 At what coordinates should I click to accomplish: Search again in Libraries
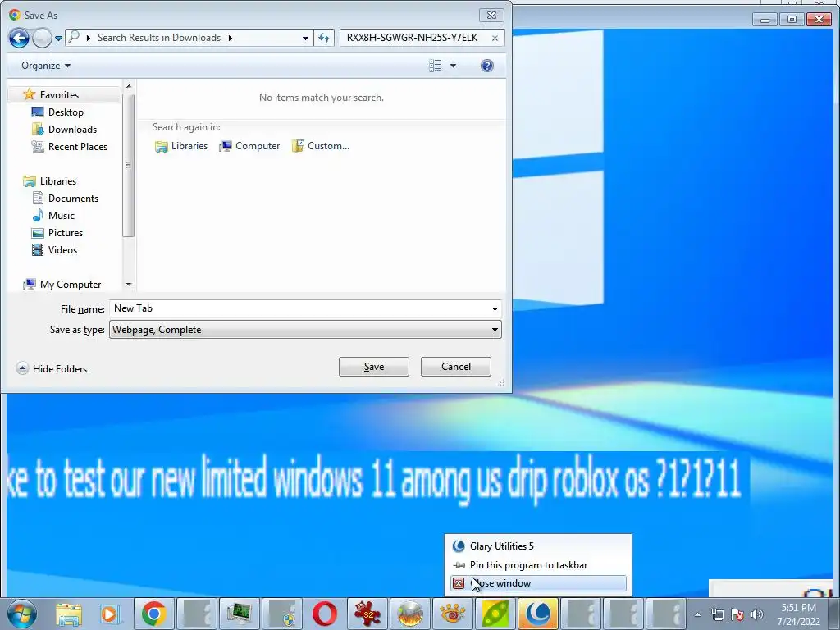[x=181, y=146]
